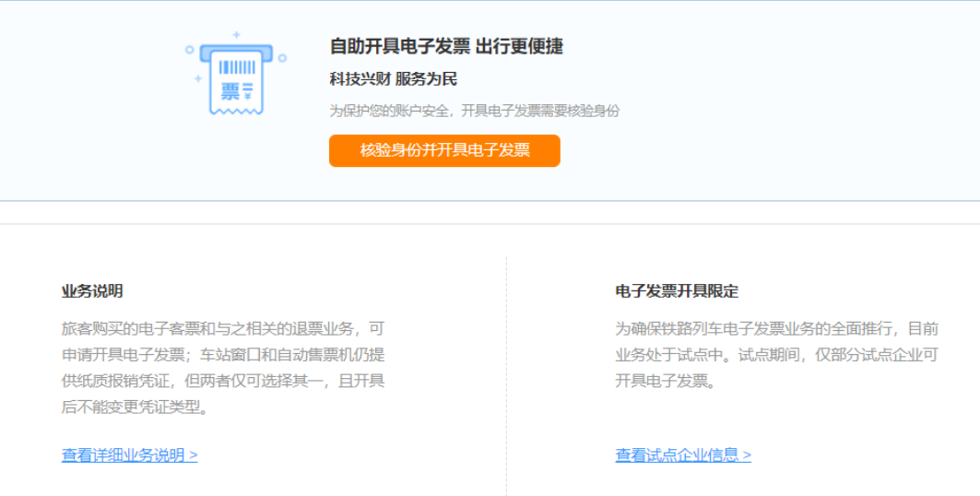
Task: Open the 查看详细业务说明 link
Action: click(129, 455)
